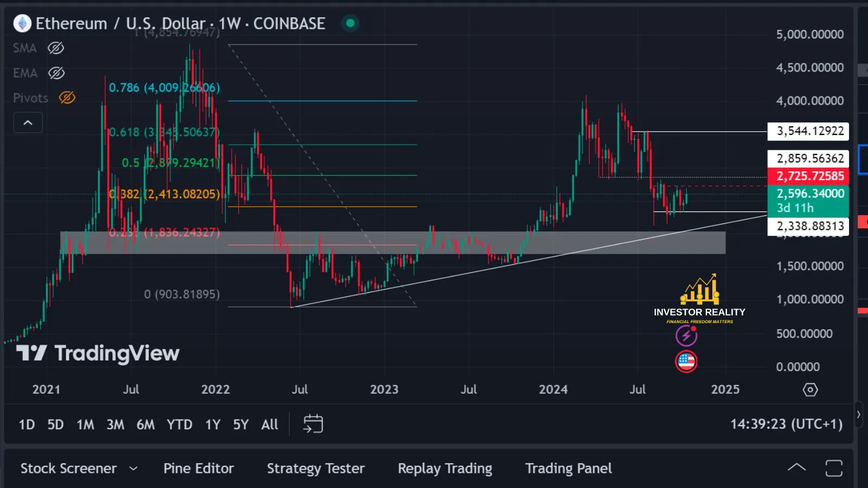Hide the EMA indicator
Viewport: 868px width, 488px height.
56,73
